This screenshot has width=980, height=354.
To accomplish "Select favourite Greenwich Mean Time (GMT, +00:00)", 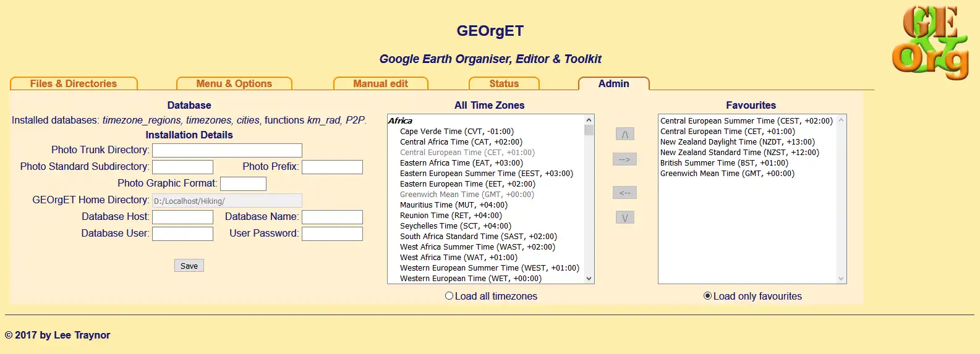I will click(x=727, y=174).
